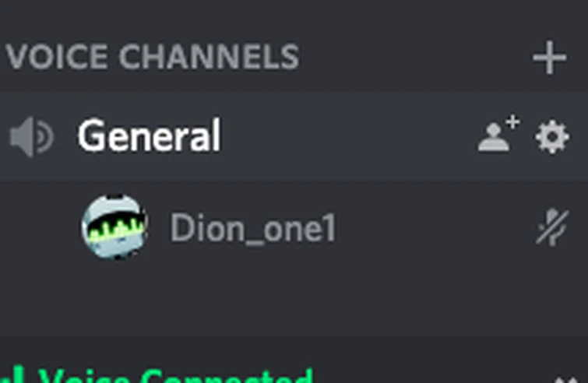Click the indent space left of Dion_one1 avatar
The image size is (588, 383).
40,228
